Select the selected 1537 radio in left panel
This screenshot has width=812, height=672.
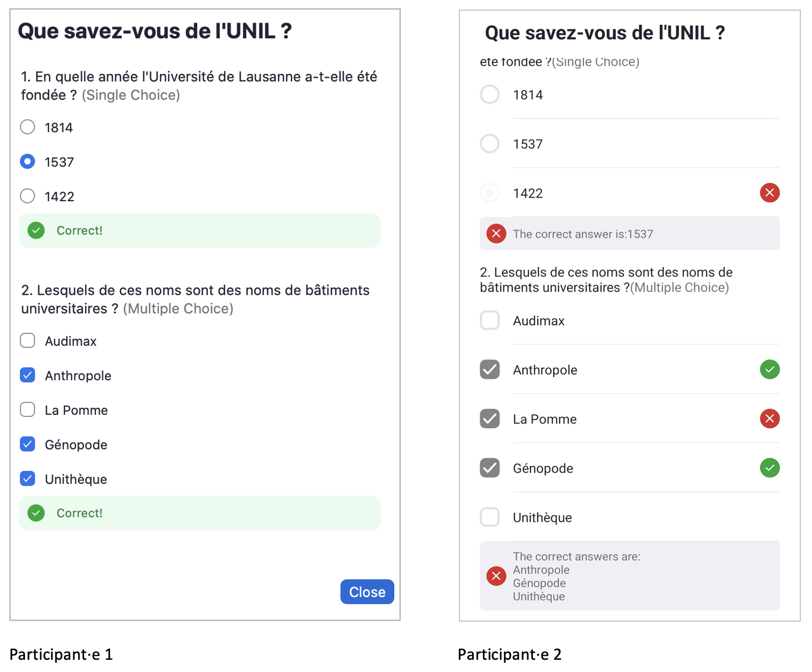pyautogui.click(x=28, y=161)
